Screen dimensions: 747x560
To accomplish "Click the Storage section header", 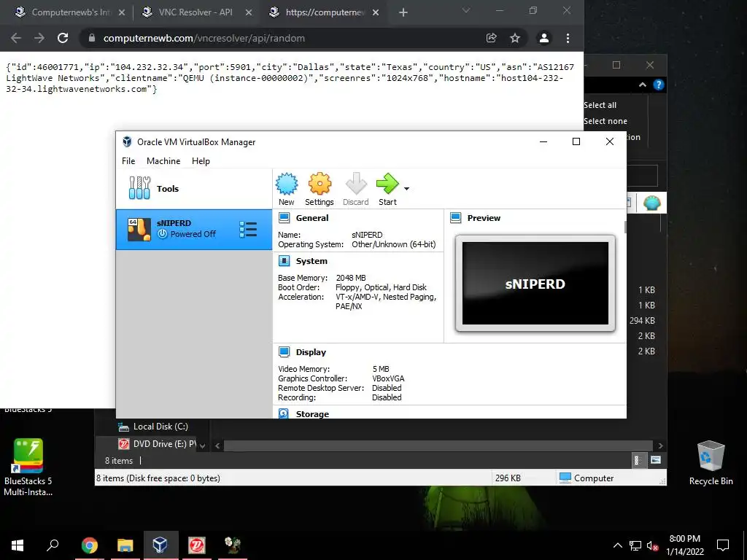I will tap(312, 414).
